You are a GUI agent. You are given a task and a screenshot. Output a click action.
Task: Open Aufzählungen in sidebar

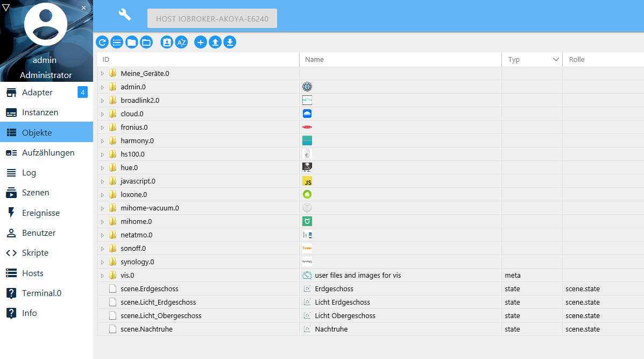tap(46, 153)
